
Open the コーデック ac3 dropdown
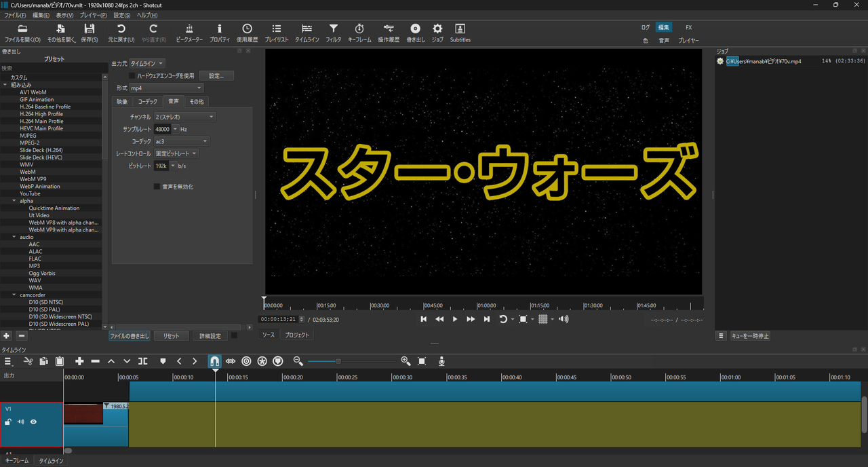(181, 141)
